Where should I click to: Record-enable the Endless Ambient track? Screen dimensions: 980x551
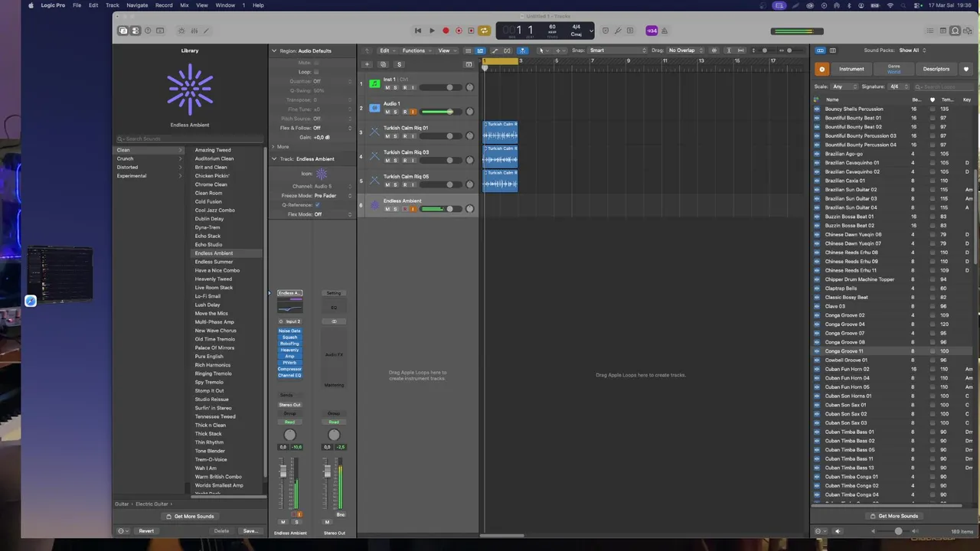coord(404,209)
